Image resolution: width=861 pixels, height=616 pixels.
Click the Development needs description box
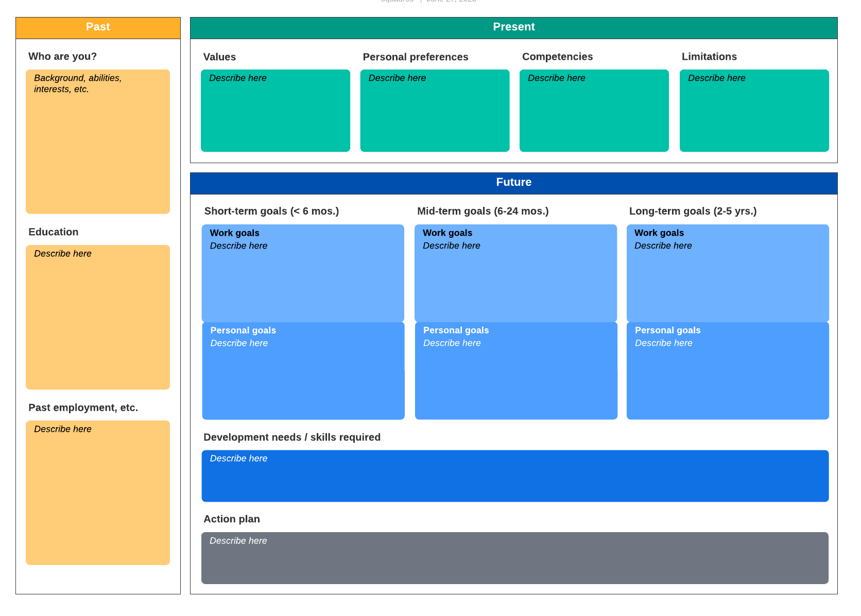click(x=515, y=476)
